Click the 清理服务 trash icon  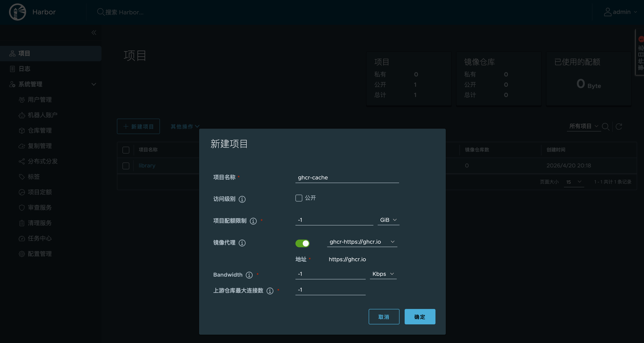click(x=22, y=223)
